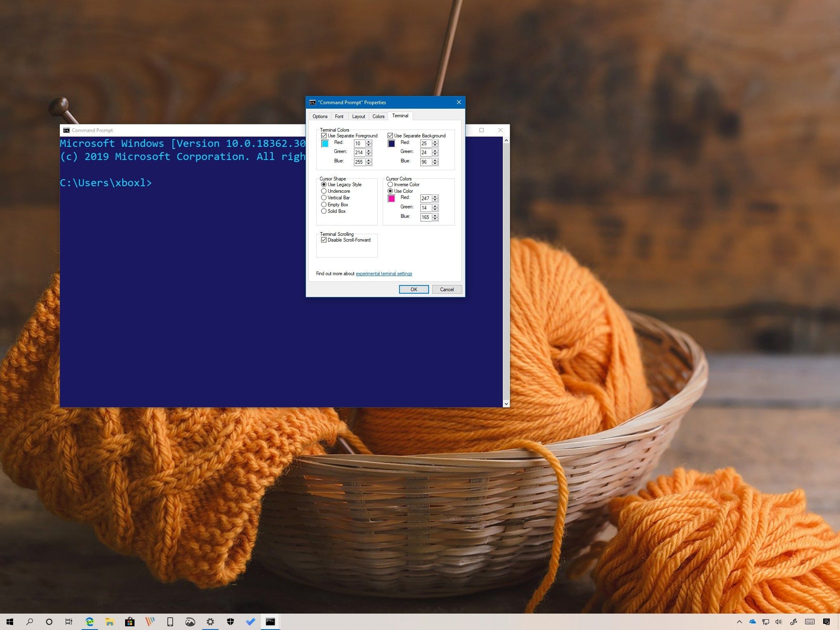
Task: Decrease background Blue value with down arrow
Action: 435,164
